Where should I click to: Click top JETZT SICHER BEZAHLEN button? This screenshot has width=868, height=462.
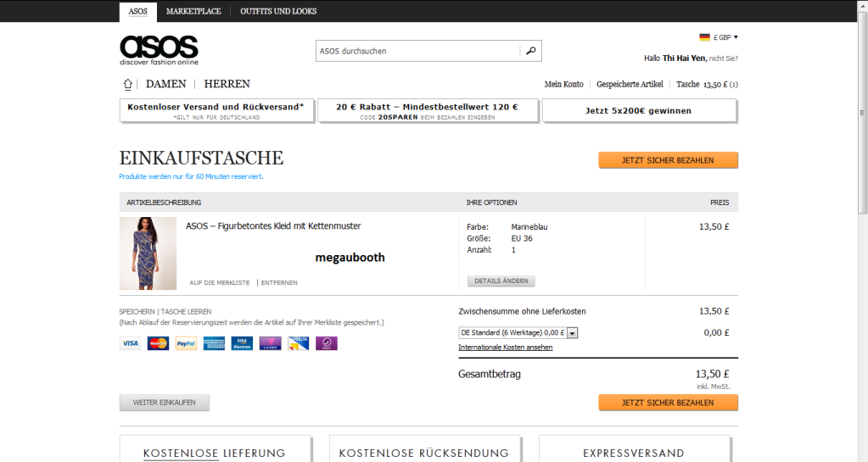668,160
